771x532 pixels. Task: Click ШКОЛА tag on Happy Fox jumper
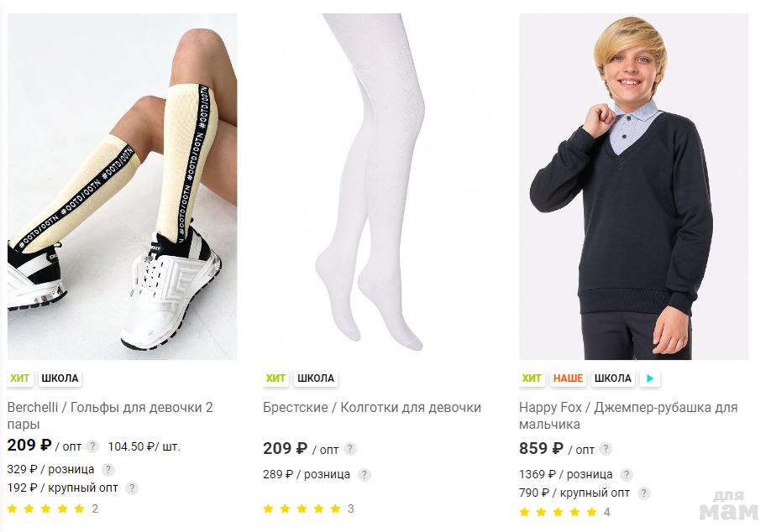point(612,378)
